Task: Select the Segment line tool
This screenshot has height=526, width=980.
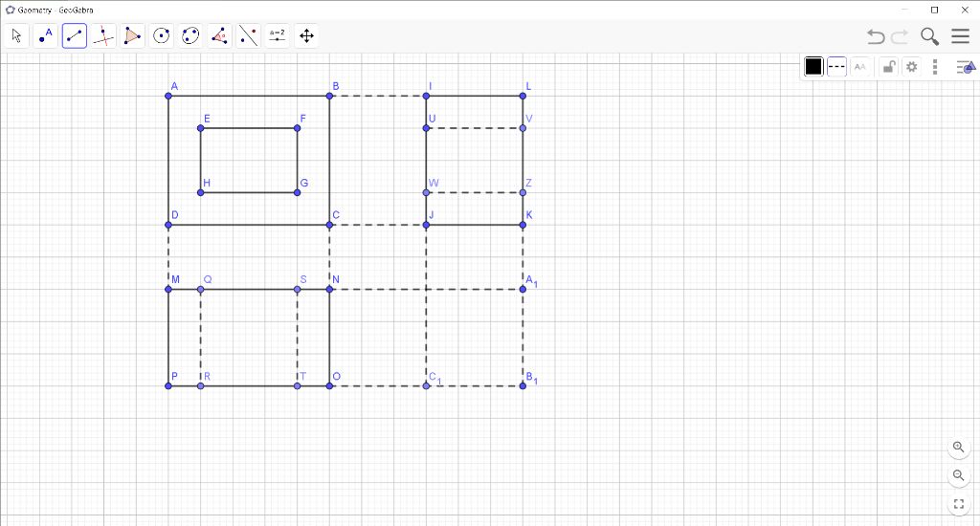Action: (x=75, y=35)
